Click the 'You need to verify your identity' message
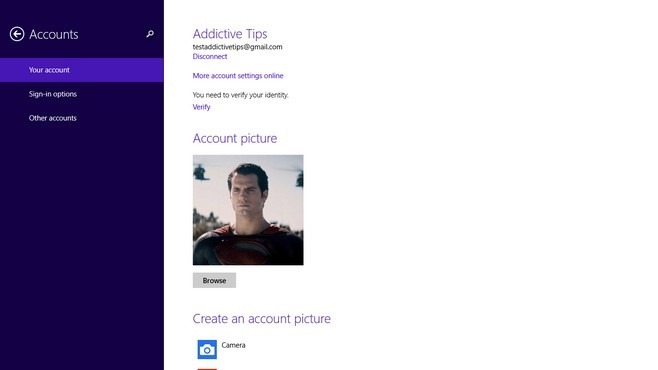The width and height of the screenshot is (658, 370). pyautogui.click(x=240, y=95)
